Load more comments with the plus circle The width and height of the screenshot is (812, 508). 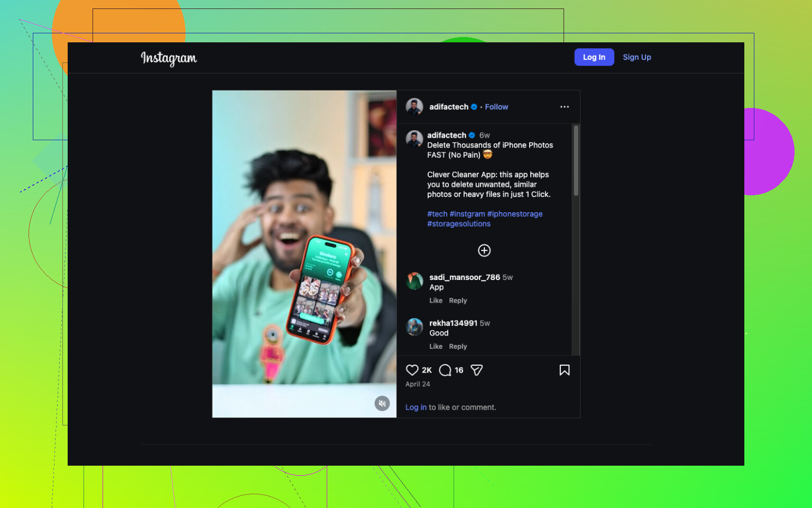pyautogui.click(x=484, y=250)
